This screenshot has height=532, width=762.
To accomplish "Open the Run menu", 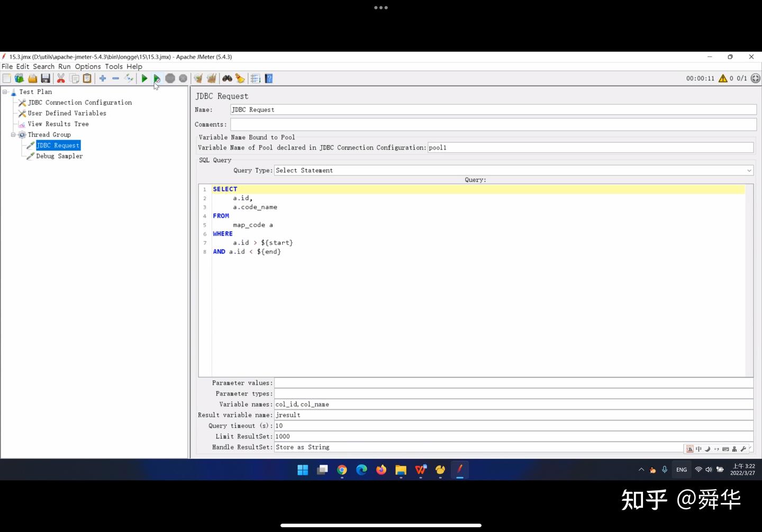I will tap(64, 67).
